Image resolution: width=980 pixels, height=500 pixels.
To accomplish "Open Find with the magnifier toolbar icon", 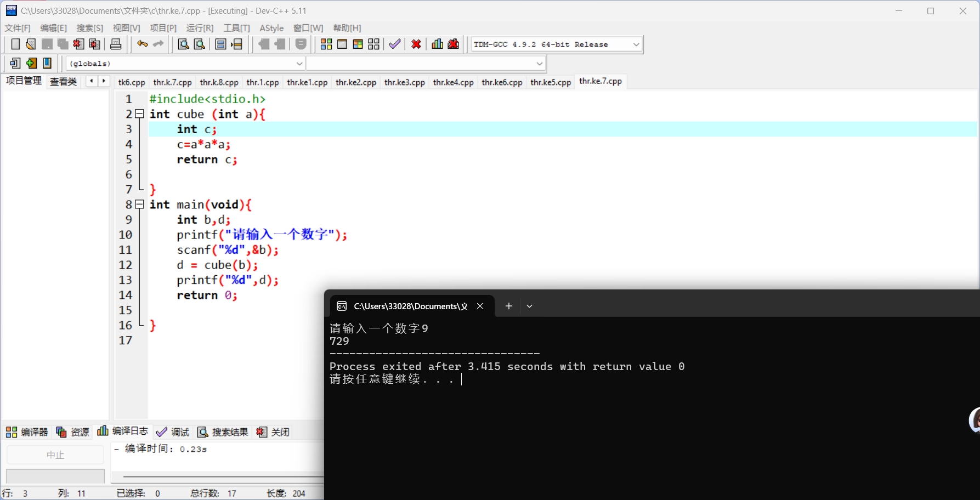I will pos(184,44).
